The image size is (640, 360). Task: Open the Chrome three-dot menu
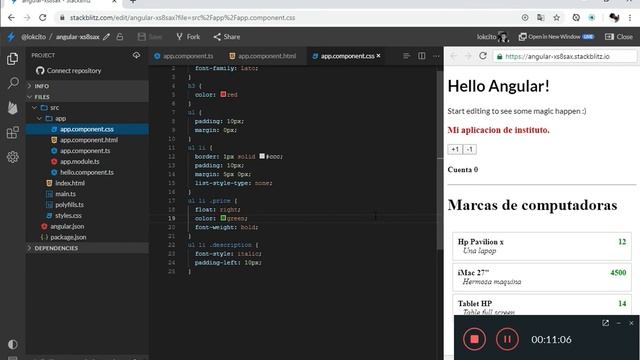coord(630,18)
